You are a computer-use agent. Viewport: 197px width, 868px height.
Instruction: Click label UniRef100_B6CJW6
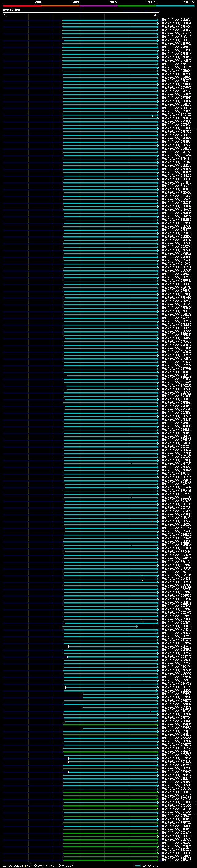[x=176, y=504]
